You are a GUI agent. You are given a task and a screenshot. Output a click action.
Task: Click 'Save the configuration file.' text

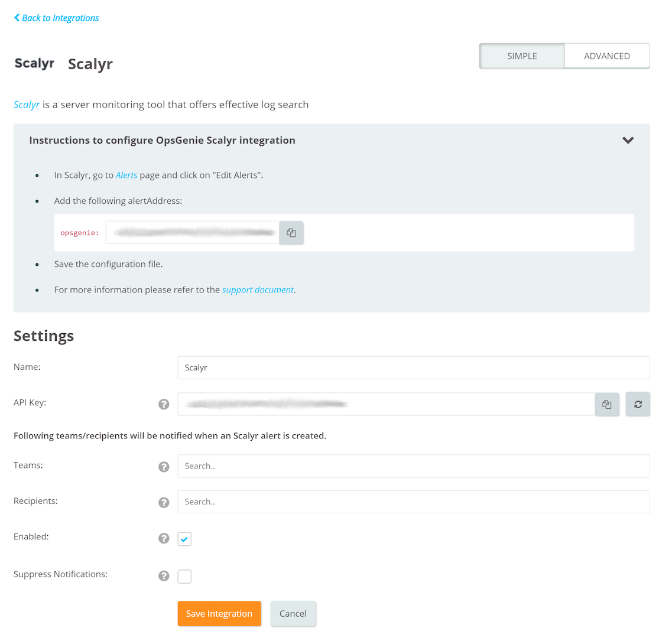coord(108,264)
